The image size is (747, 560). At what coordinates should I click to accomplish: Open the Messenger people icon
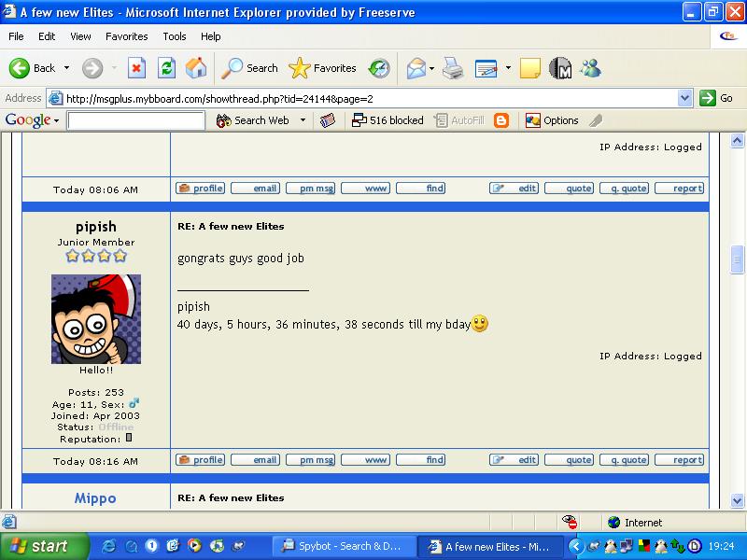point(591,68)
